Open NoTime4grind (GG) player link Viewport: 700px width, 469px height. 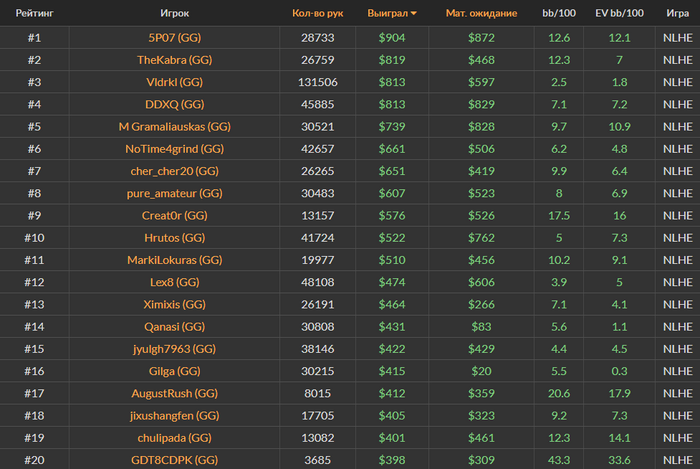tap(175, 148)
